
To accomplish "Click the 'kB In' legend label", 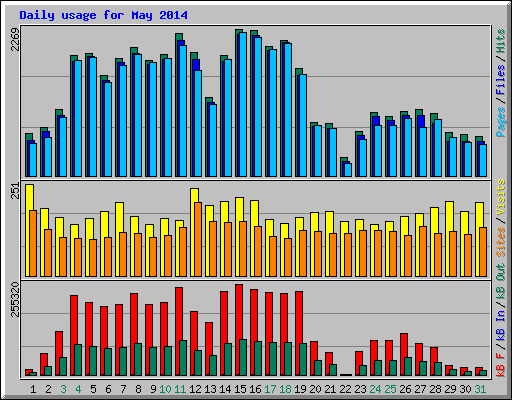I will 500,326.
